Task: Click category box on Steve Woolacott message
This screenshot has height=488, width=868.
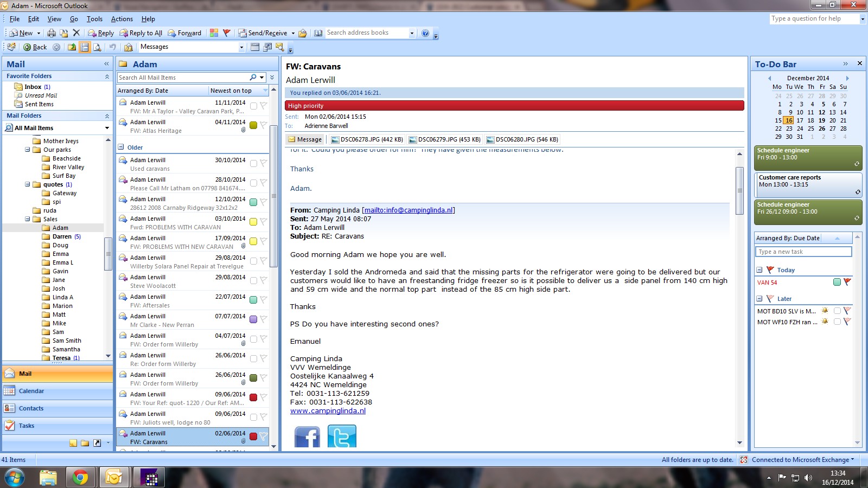Action: click(x=253, y=280)
